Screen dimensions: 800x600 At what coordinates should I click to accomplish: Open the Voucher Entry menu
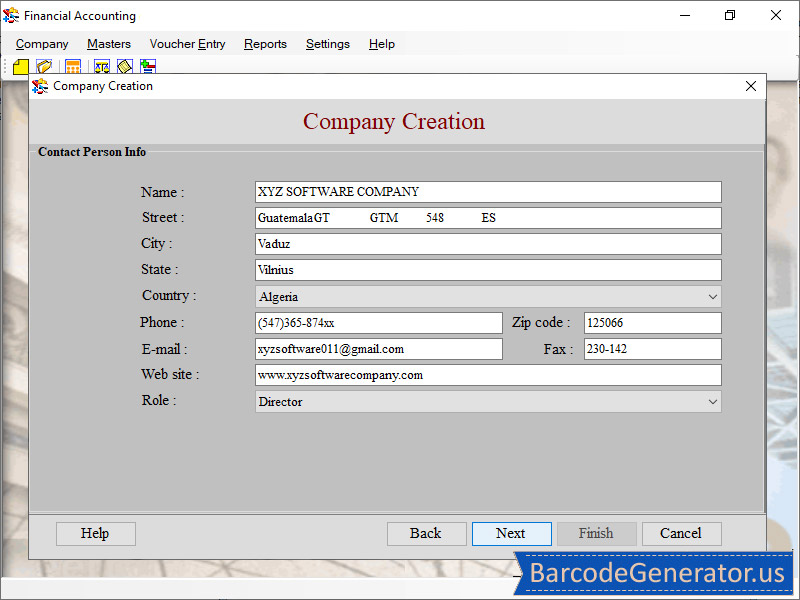pyautogui.click(x=187, y=44)
